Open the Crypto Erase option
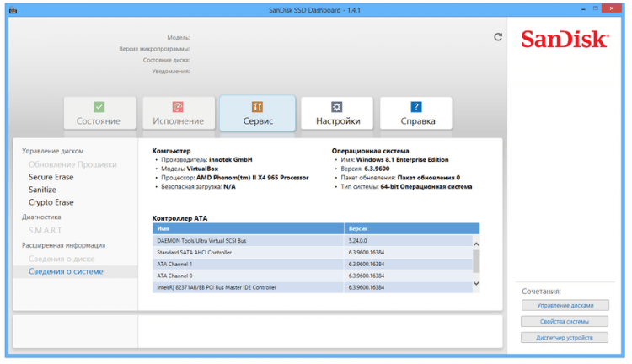Image resolution: width=632 pixels, height=364 pixels. coord(51,202)
